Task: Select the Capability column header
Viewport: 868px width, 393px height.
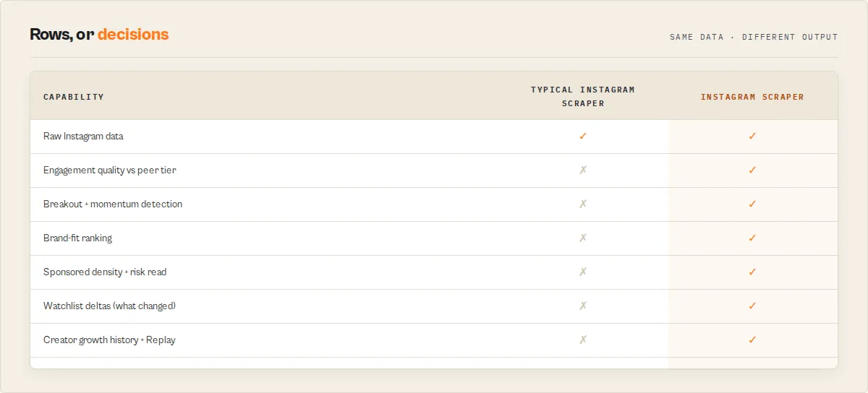Action: (74, 97)
